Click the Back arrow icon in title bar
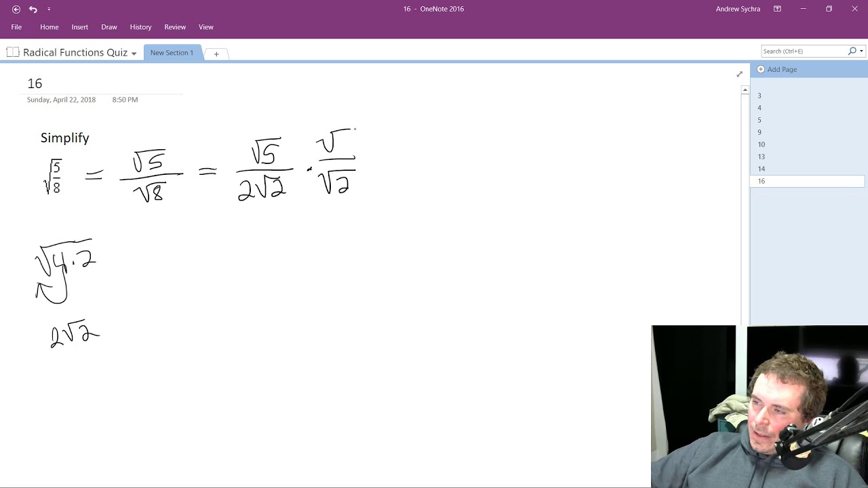 click(16, 9)
